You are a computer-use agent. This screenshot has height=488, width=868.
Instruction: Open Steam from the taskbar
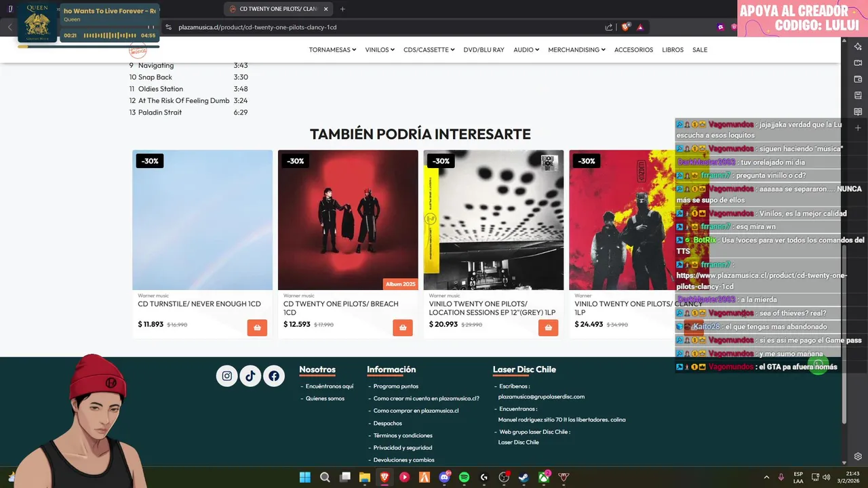tap(524, 477)
